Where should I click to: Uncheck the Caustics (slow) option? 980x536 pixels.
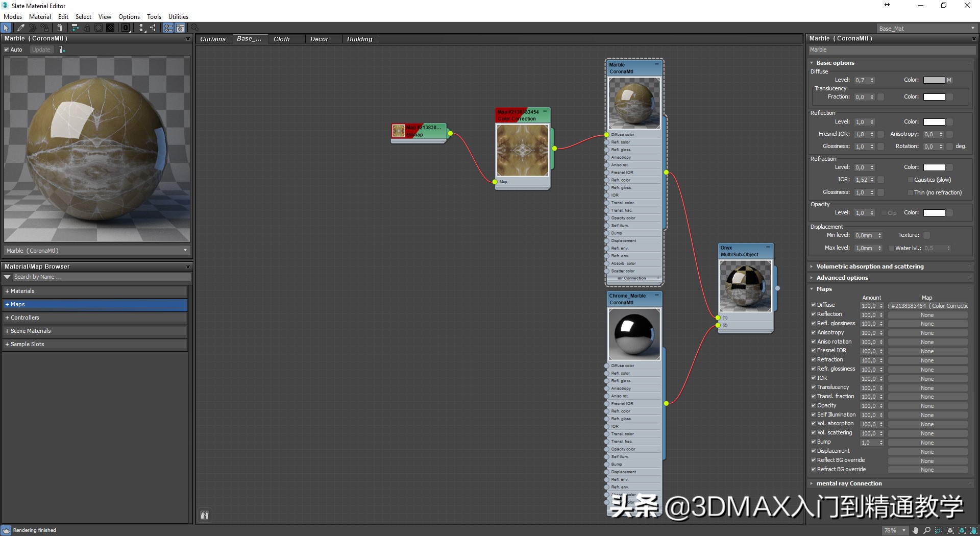[910, 180]
